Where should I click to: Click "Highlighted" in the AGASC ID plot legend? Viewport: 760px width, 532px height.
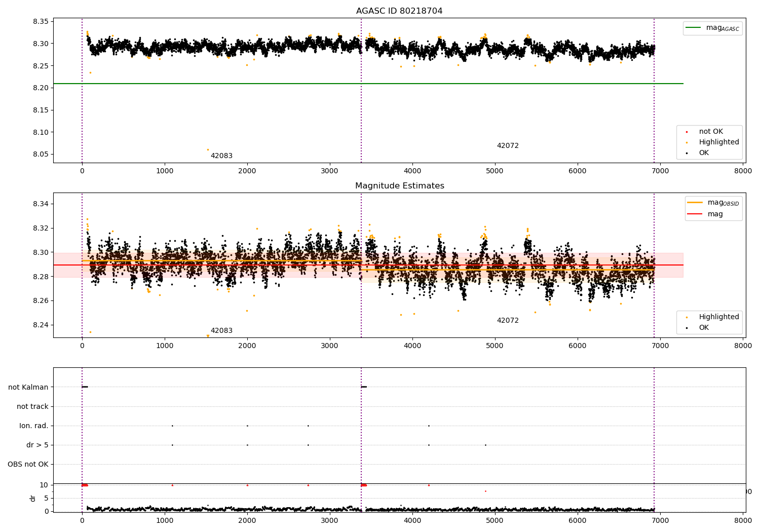tap(719, 142)
